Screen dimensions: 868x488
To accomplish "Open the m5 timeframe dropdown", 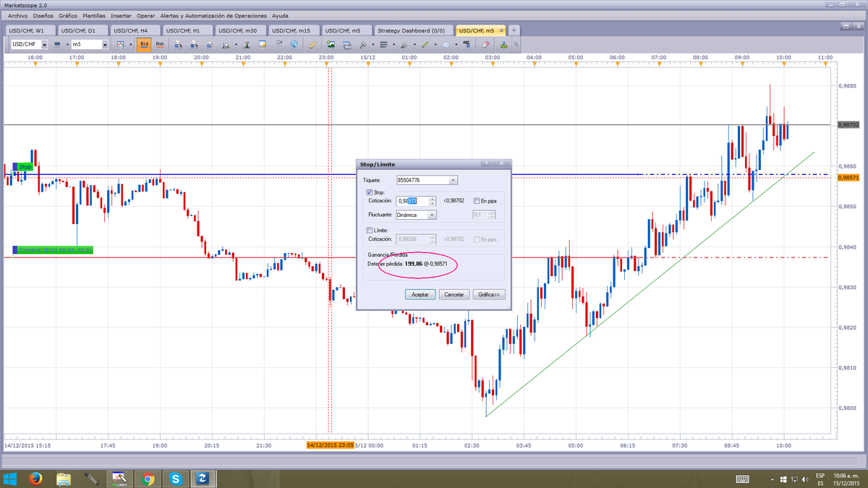I will (105, 44).
